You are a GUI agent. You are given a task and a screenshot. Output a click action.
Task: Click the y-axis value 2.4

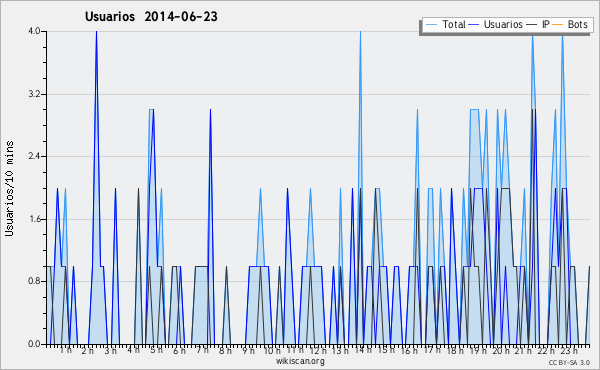tap(34, 156)
